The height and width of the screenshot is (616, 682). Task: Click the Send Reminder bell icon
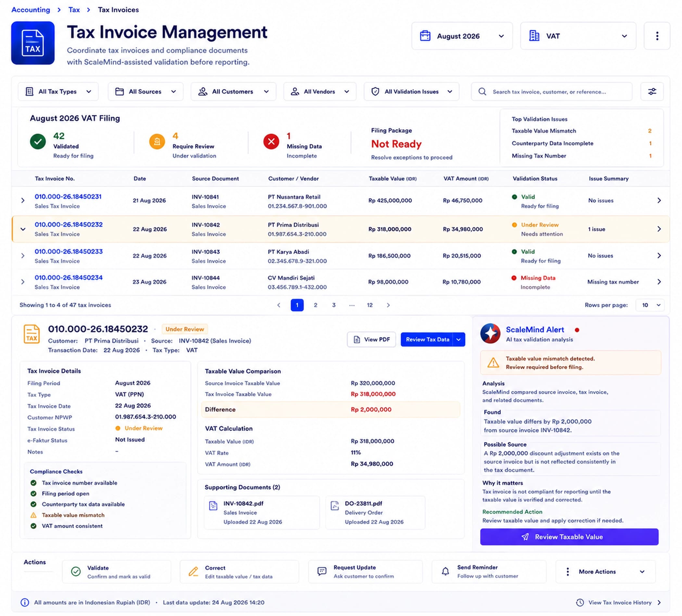coord(446,572)
